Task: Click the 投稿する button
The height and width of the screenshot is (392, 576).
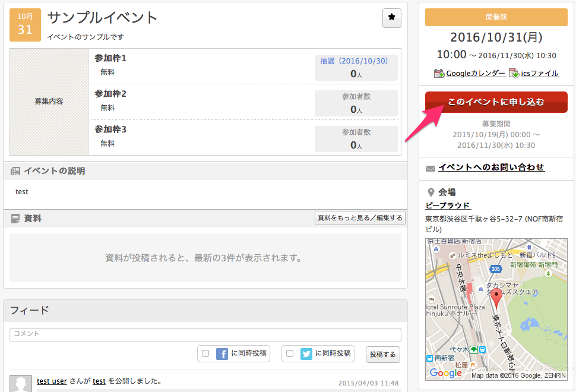Action: coord(383,354)
